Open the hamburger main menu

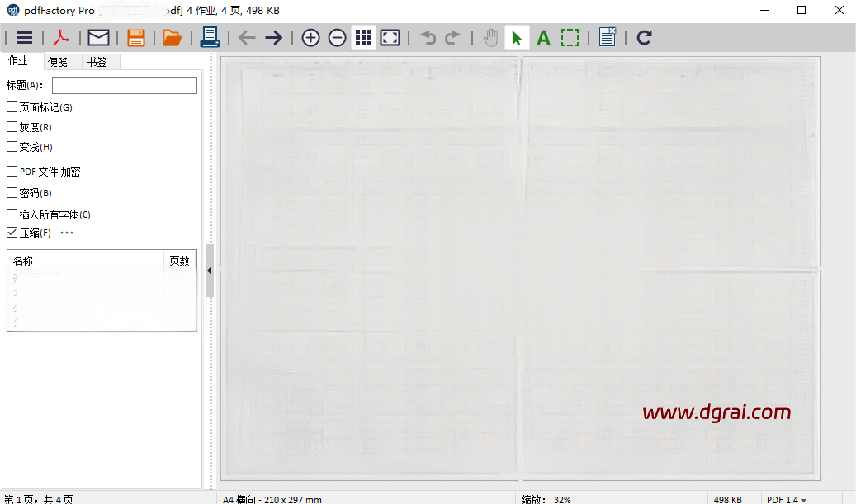pyautogui.click(x=24, y=38)
